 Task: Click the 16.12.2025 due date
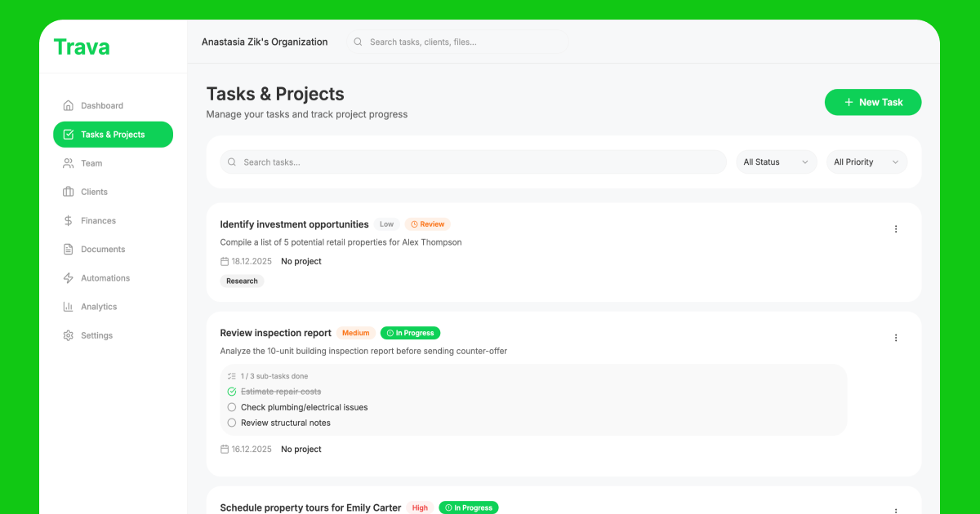252,449
